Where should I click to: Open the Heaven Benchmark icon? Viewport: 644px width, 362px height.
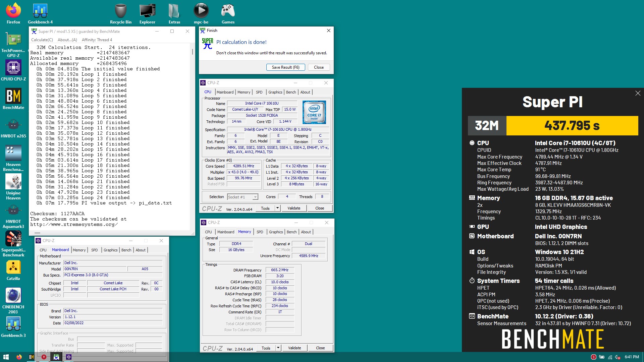13,158
